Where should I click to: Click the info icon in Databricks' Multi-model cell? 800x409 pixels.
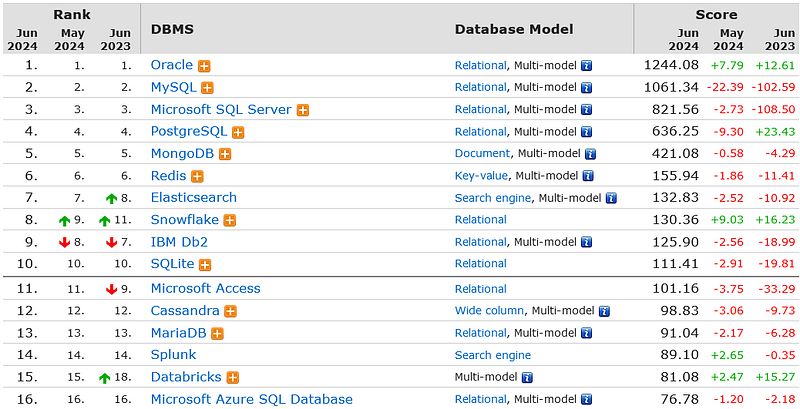click(527, 378)
